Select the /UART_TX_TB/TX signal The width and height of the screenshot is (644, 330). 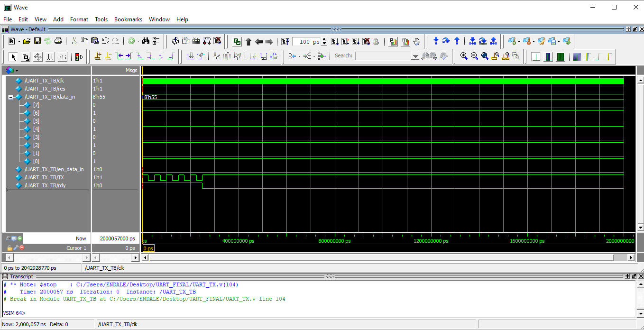44,177
